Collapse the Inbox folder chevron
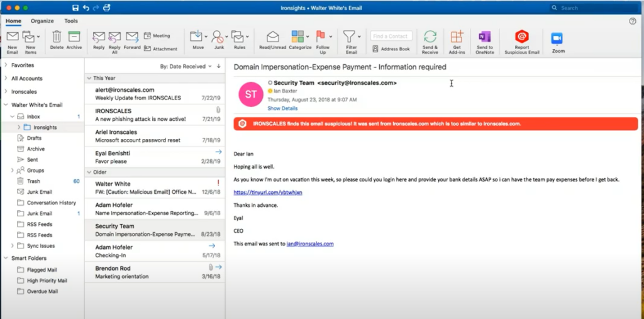This screenshot has width=644, height=319. coord(13,117)
